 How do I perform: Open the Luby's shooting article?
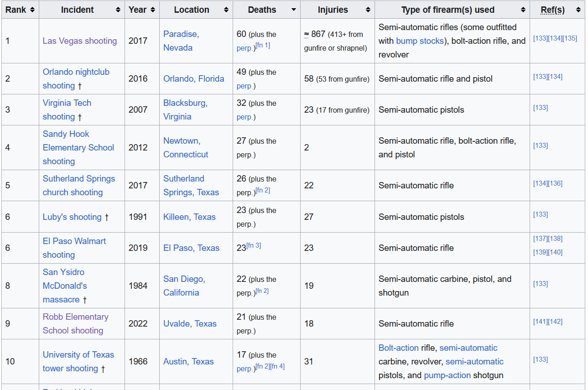pos(72,217)
